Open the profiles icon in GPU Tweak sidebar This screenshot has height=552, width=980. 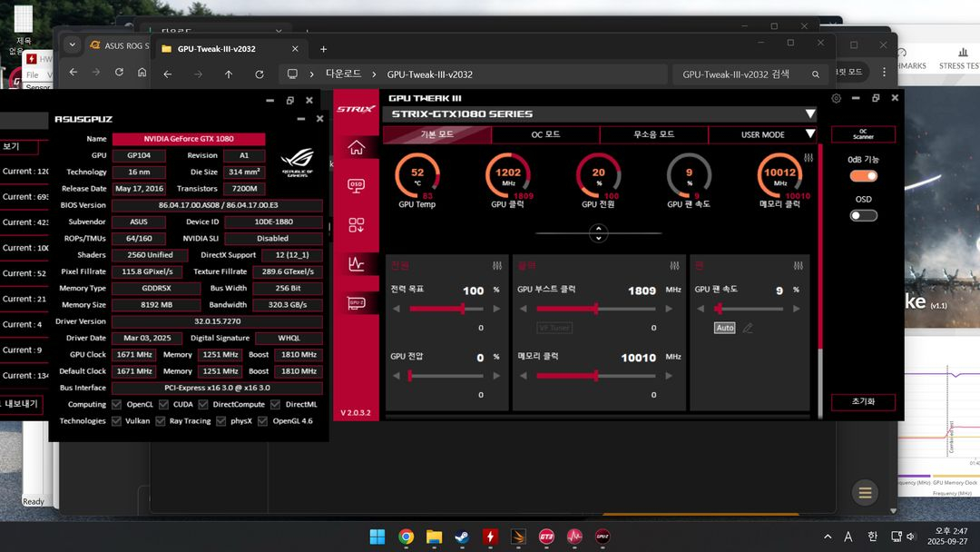coord(356,222)
